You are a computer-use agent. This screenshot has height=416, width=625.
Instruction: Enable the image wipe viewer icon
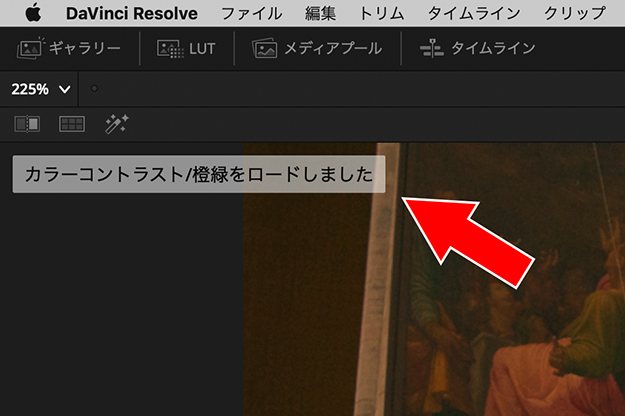27,124
